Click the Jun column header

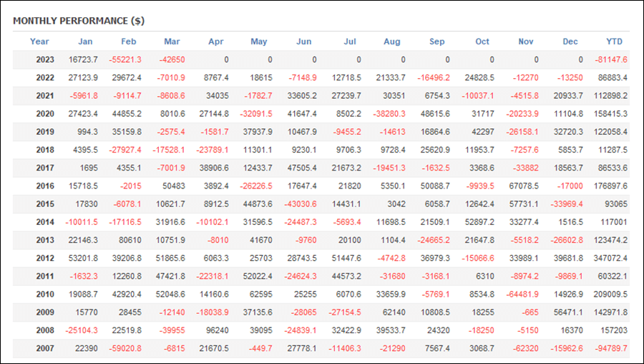[304, 42]
